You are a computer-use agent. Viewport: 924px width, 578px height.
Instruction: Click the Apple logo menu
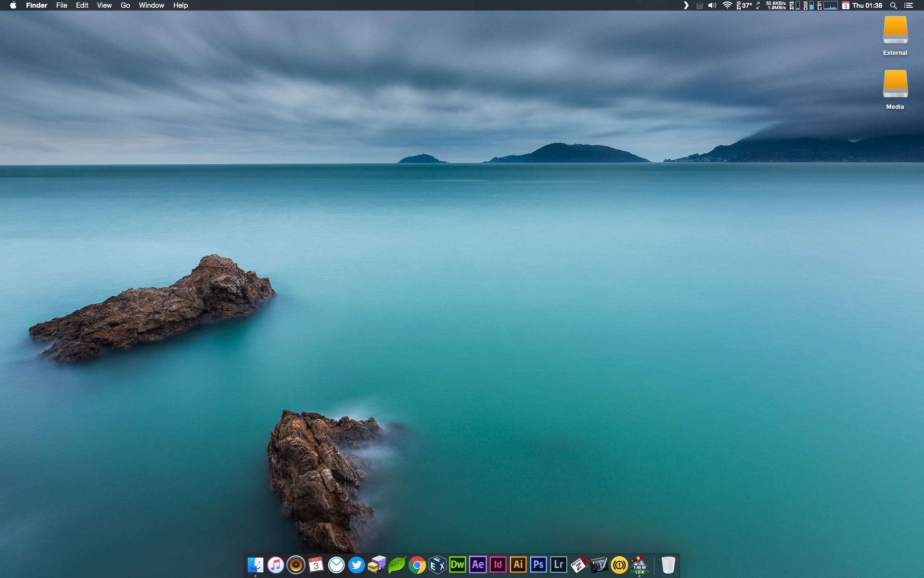coord(13,5)
